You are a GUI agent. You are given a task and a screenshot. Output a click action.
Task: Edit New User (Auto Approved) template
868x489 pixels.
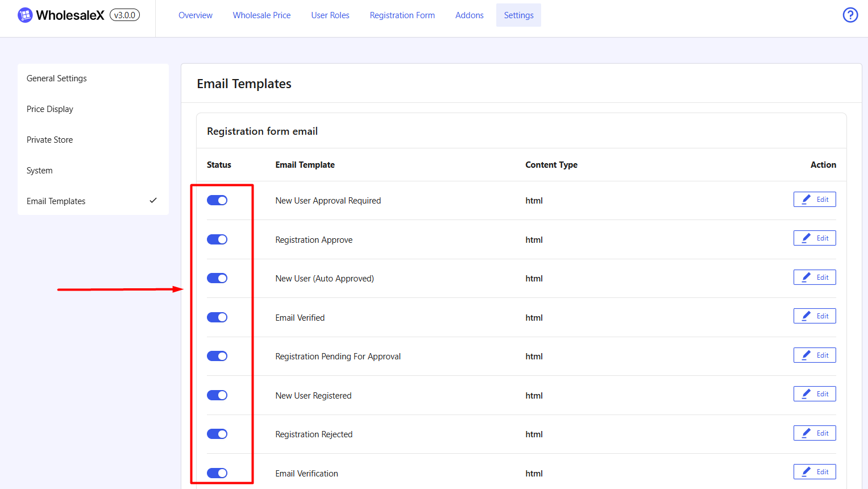(x=815, y=277)
